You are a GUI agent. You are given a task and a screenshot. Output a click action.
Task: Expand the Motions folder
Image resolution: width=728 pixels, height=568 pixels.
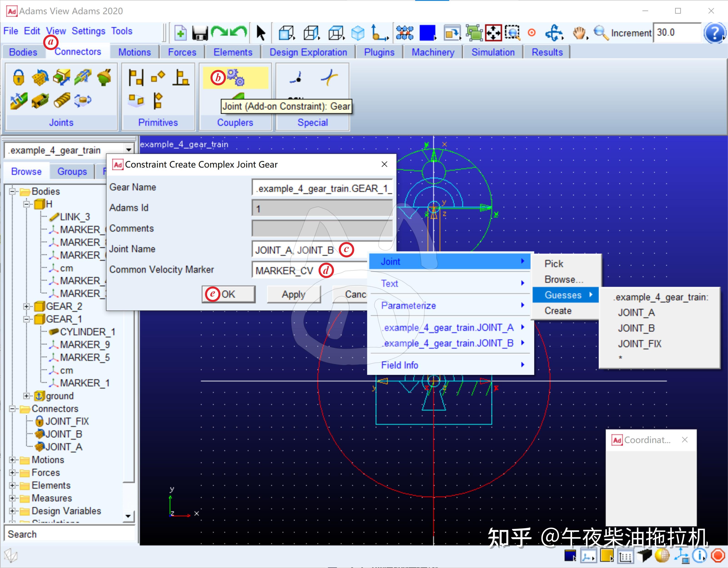12,460
